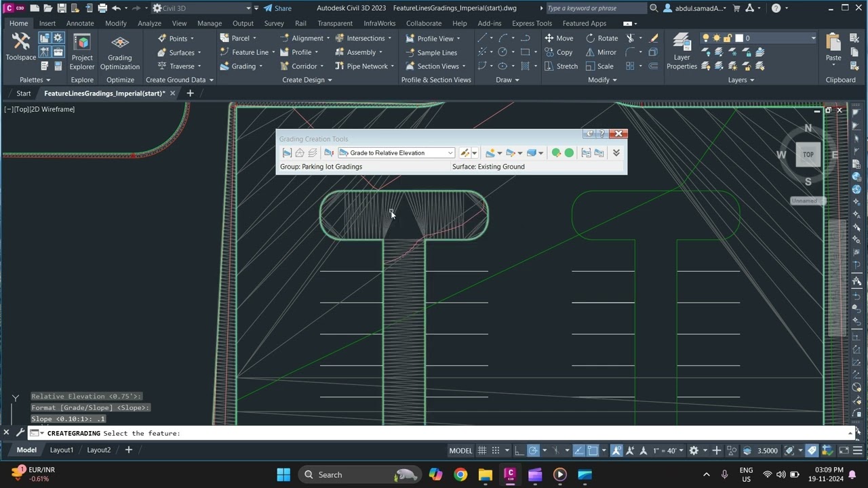868x488 pixels.
Task: Click Set the Grading Group icon
Action: coord(287,153)
